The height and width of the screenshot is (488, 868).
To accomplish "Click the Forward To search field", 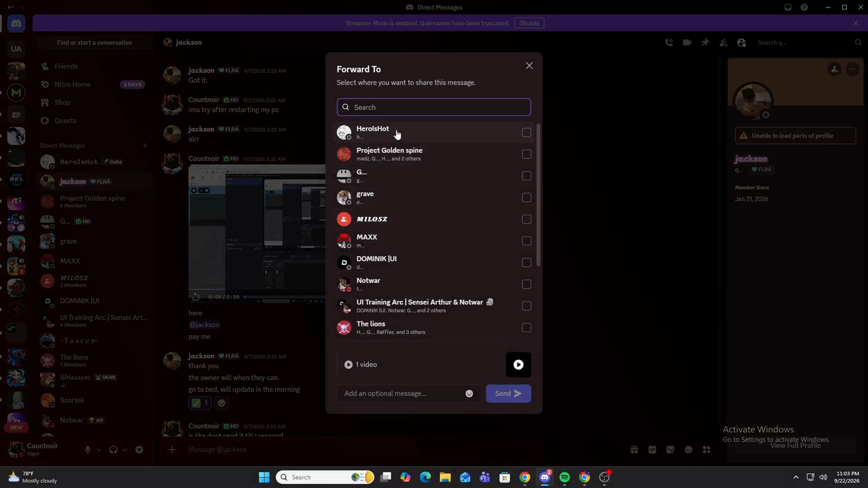I will (434, 107).
